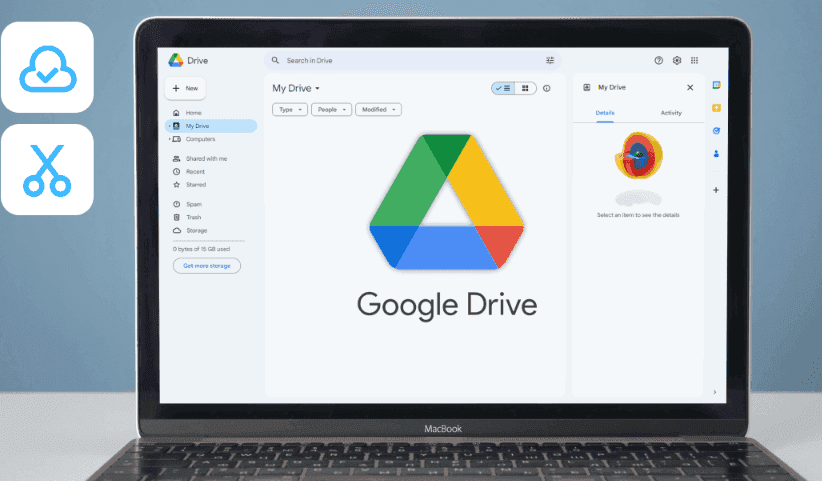Expand the My Drive sidebar arrow

tap(169, 126)
